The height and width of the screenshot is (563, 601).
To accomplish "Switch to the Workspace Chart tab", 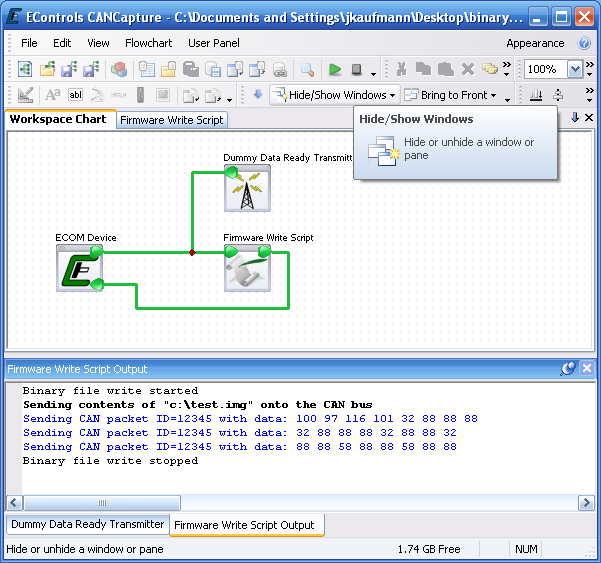I will (58, 119).
